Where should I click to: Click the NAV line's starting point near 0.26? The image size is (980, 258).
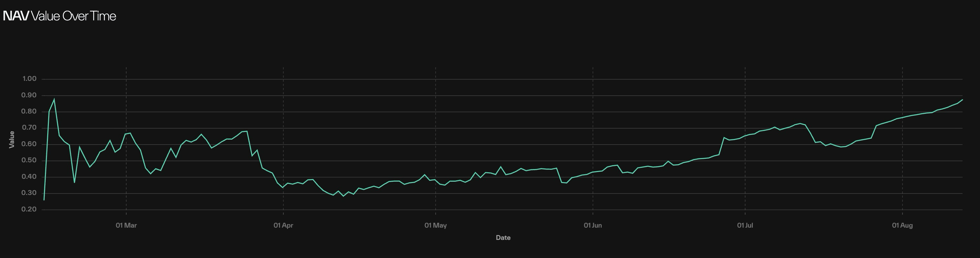click(x=44, y=200)
